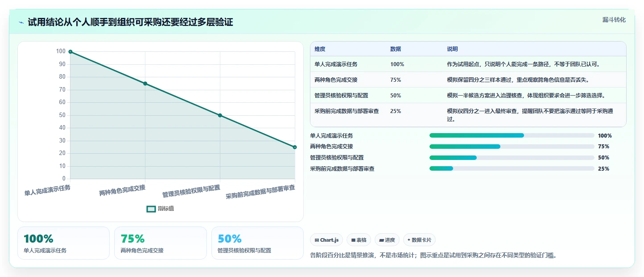
Task: Select the 进度 tag chip
Action: (x=387, y=240)
